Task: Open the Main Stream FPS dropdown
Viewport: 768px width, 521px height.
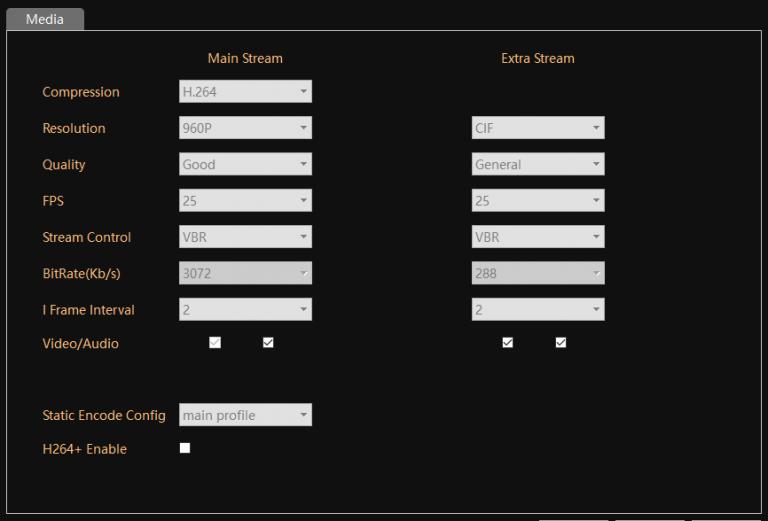Action: click(x=245, y=201)
